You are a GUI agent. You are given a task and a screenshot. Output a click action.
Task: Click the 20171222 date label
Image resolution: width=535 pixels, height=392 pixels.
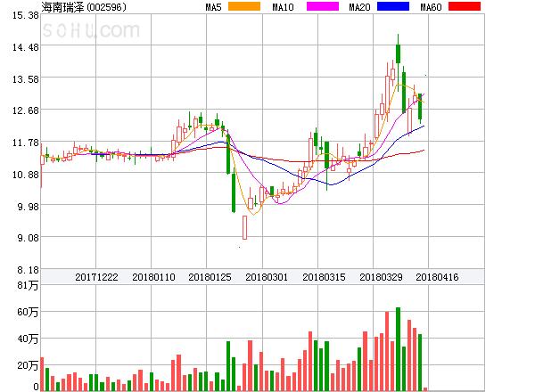(x=96, y=277)
